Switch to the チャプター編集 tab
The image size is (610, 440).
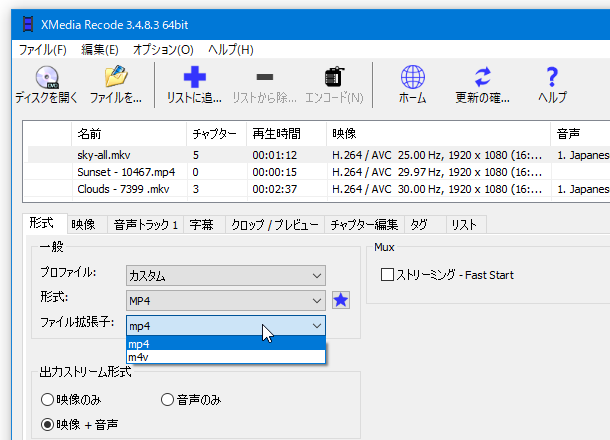(364, 224)
